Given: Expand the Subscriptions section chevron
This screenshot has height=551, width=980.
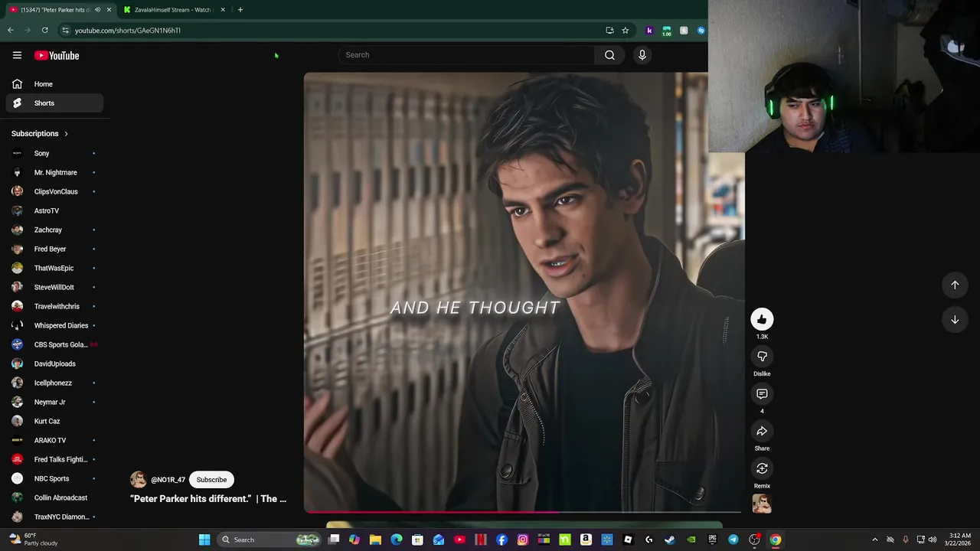Looking at the screenshot, I should pos(66,134).
